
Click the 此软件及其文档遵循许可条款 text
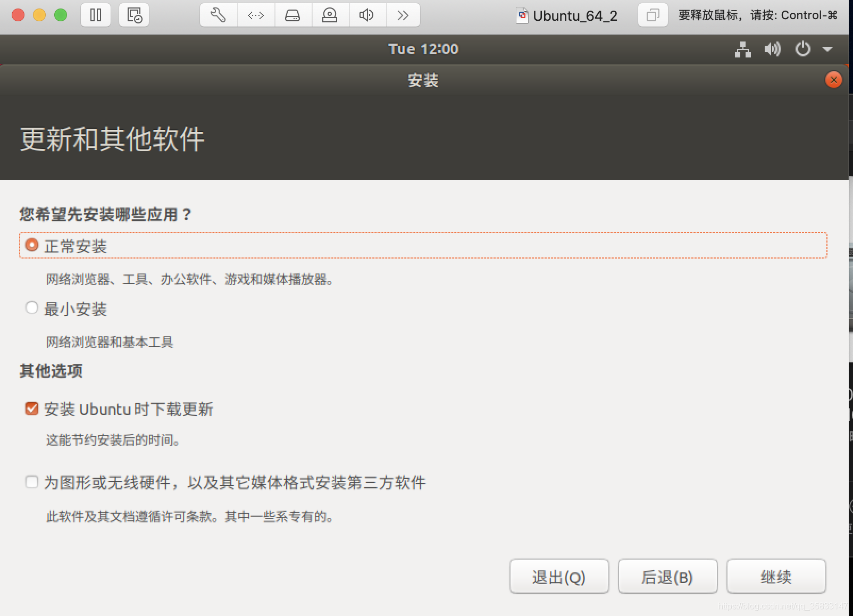(x=189, y=517)
